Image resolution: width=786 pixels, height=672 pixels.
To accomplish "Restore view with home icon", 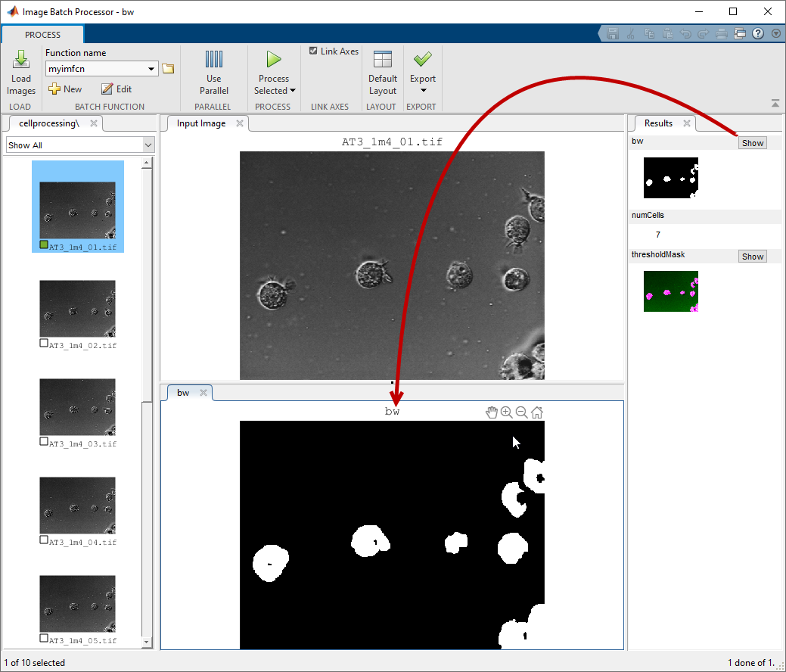I will click(537, 412).
